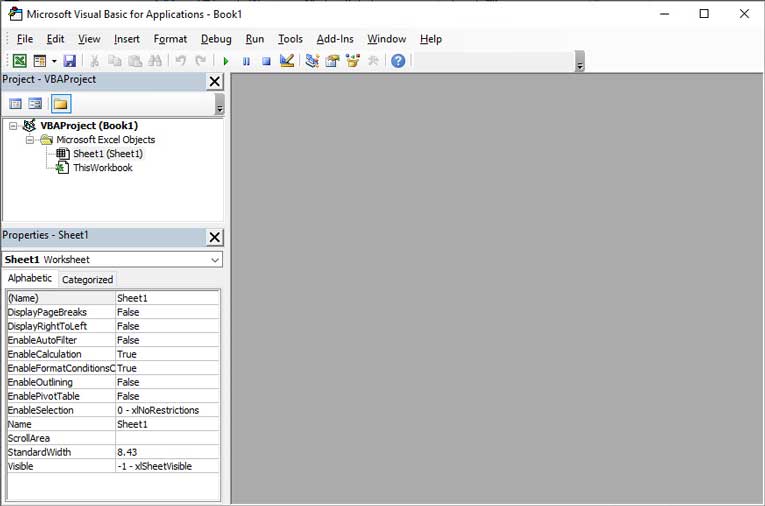Click the Insert UserForm toolbar icon
Screen dimensions: 765x506
[40, 61]
